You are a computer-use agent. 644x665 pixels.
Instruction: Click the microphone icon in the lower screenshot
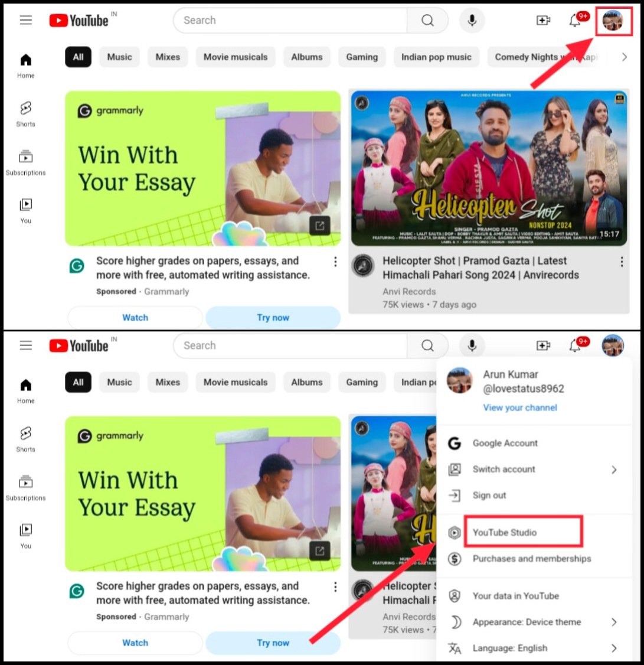472,345
